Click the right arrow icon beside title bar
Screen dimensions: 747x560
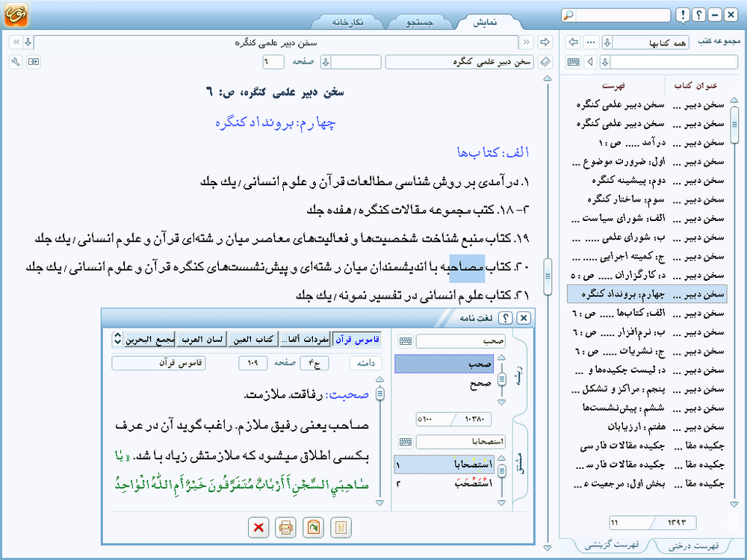tap(545, 43)
